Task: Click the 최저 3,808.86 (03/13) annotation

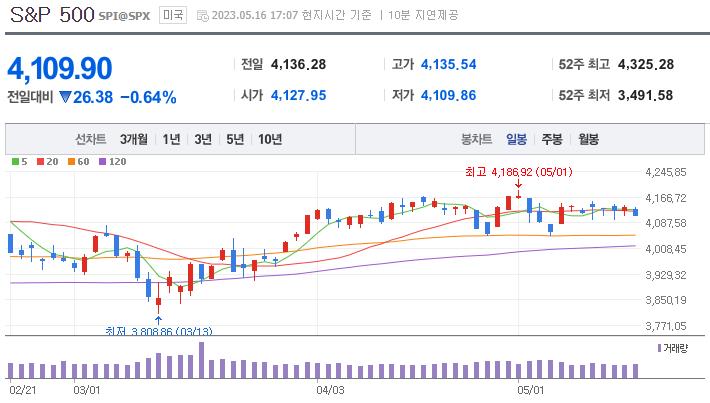Action: (x=158, y=331)
